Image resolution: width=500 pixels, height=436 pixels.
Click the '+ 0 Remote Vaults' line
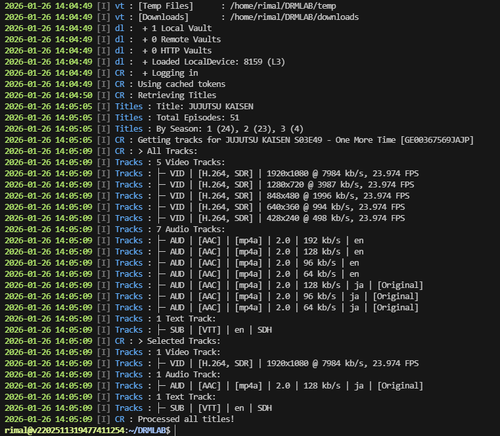181,39
